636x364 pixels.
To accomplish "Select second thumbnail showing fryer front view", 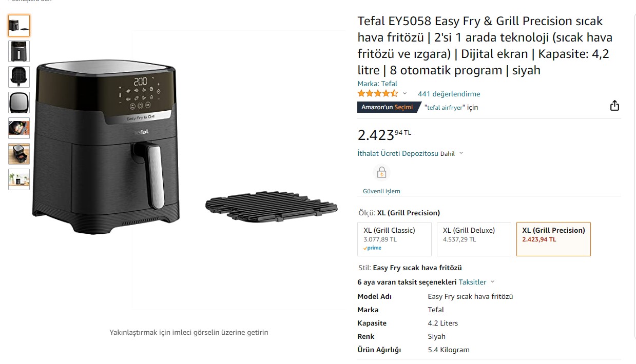I will (19, 51).
